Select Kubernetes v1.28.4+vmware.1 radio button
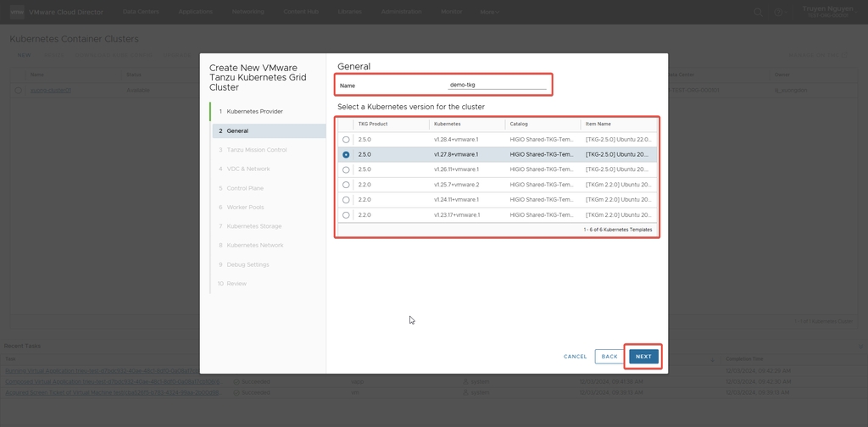This screenshot has width=868, height=427. pyautogui.click(x=346, y=140)
